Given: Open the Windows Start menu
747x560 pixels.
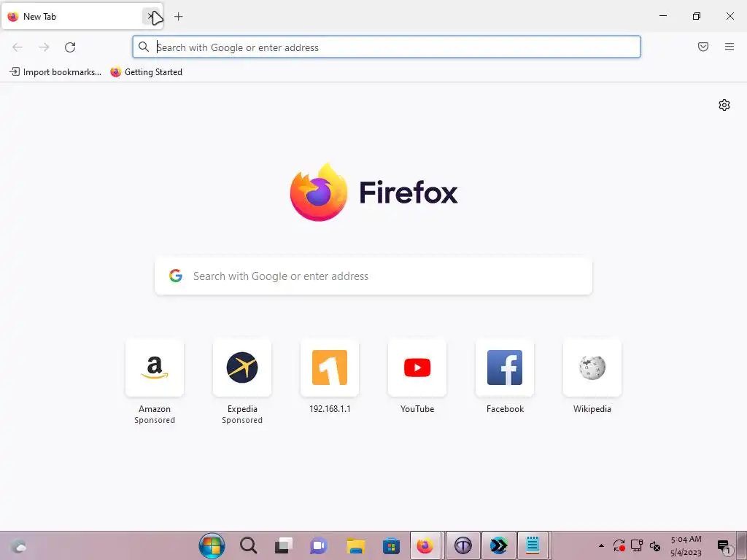Looking at the screenshot, I should tap(212, 545).
